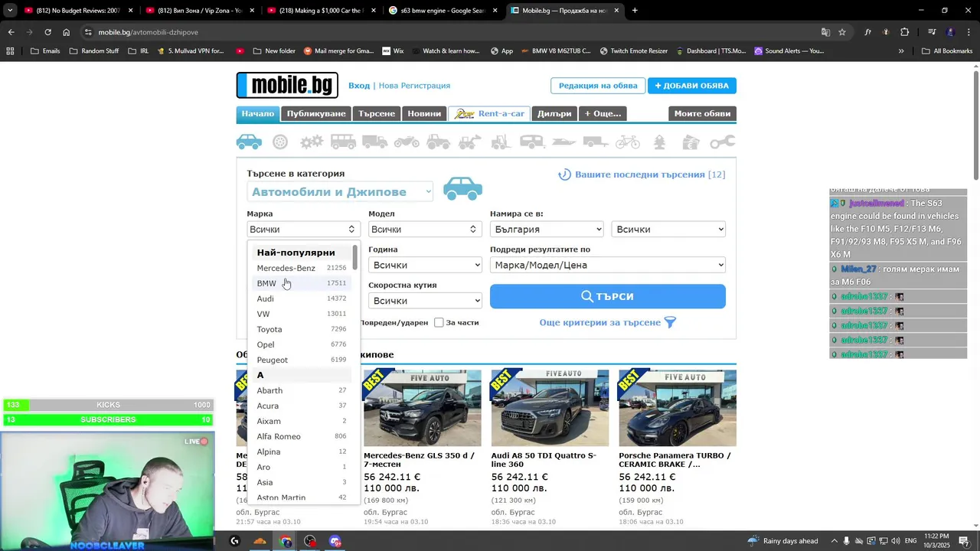
Task: Choose BMW in the brand list
Action: 302,283
